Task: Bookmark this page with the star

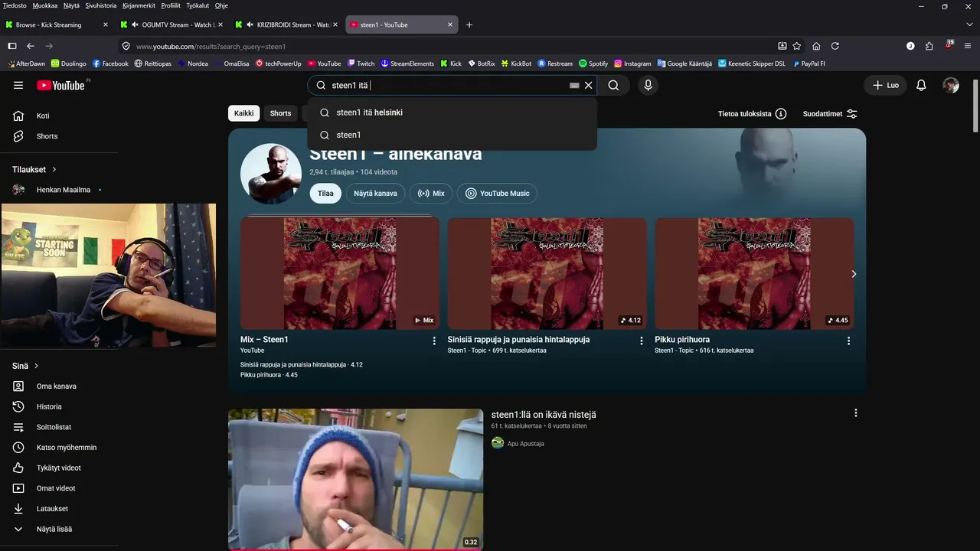Action: tap(797, 46)
